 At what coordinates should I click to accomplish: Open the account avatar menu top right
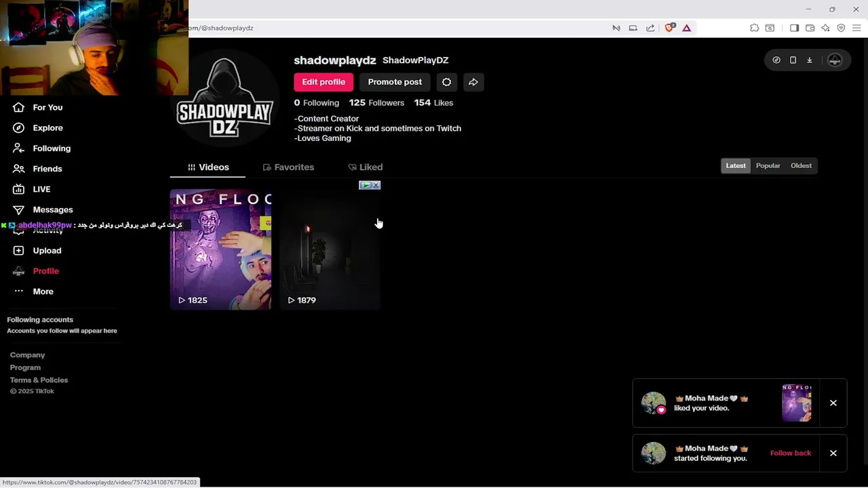tap(835, 60)
